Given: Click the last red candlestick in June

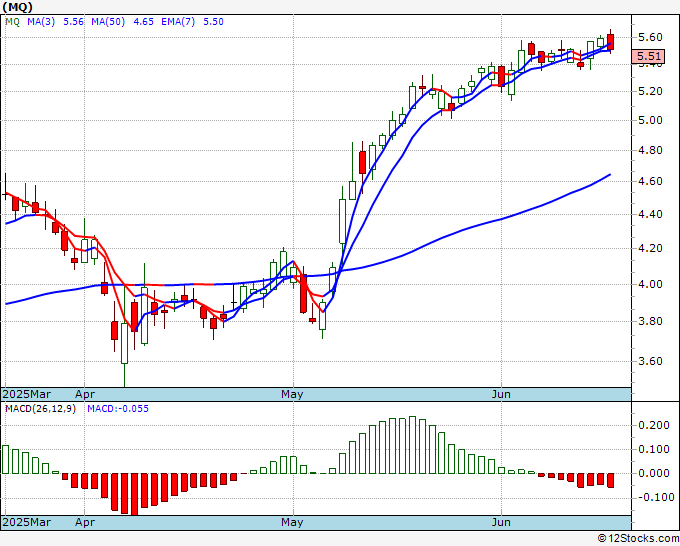Looking at the screenshot, I should (611, 42).
